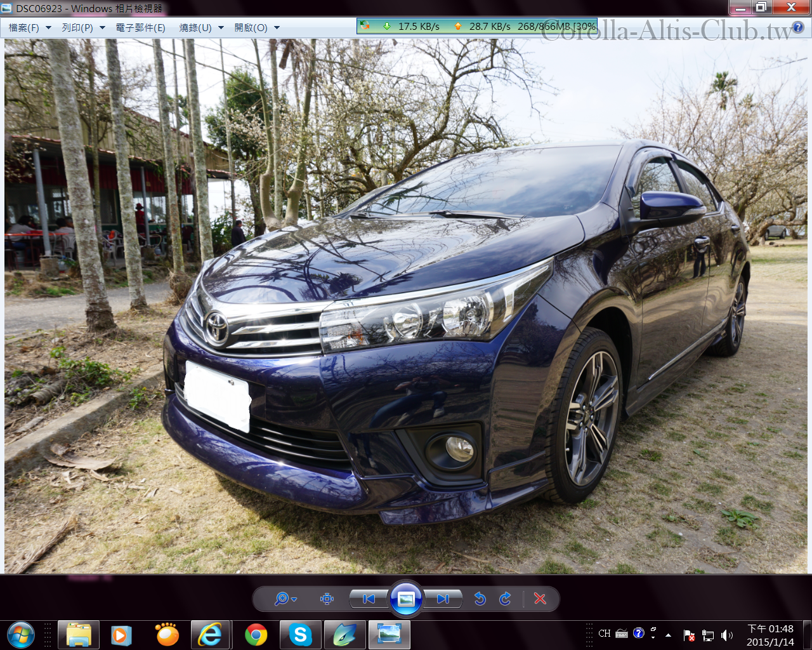Viewport: 812px width, 650px height.
Task: Delete the current photo with red X
Action: [540, 599]
